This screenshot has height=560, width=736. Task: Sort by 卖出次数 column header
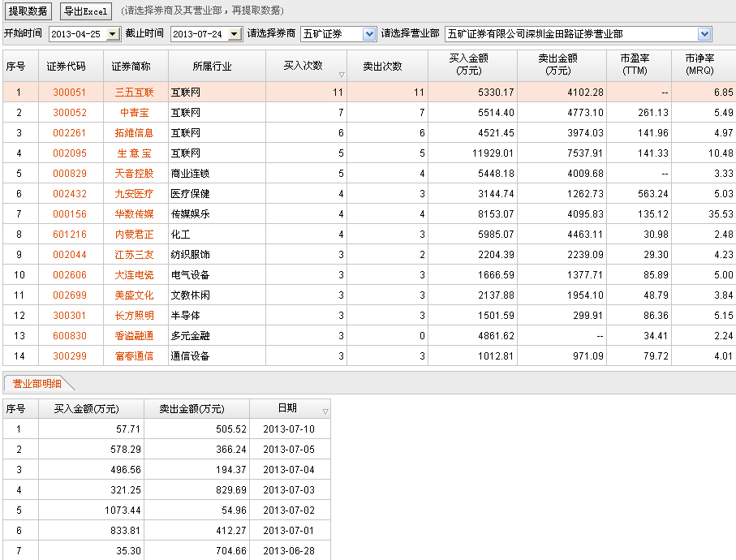click(382, 66)
